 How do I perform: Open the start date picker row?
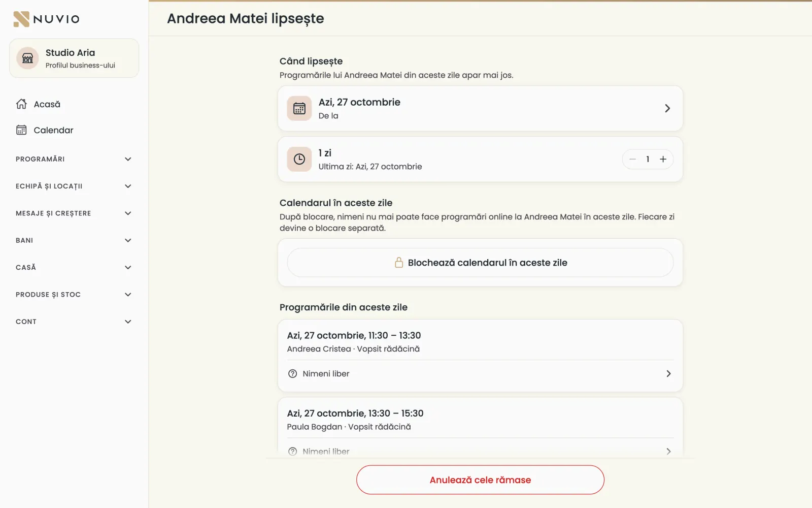pyautogui.click(x=480, y=108)
